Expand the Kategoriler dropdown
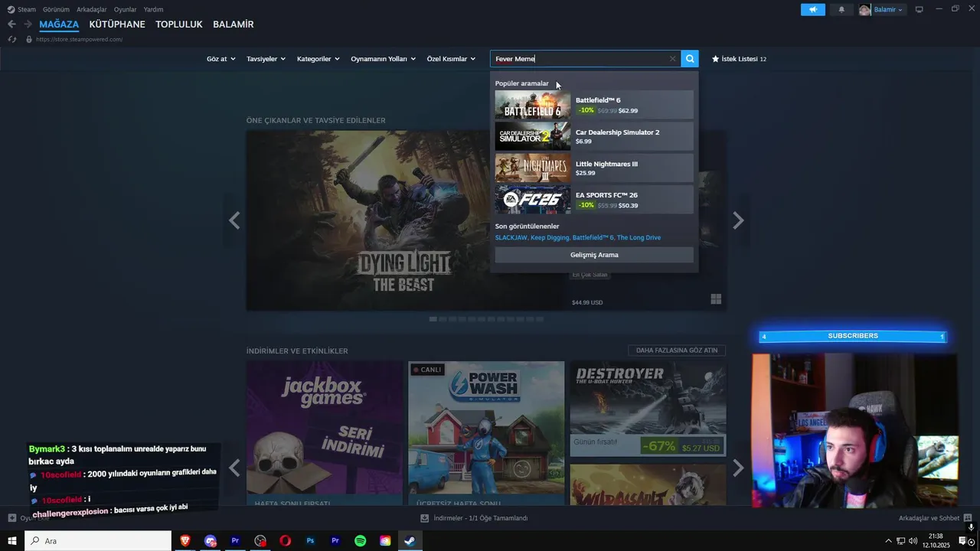The height and width of the screenshot is (551, 980). pos(318,59)
